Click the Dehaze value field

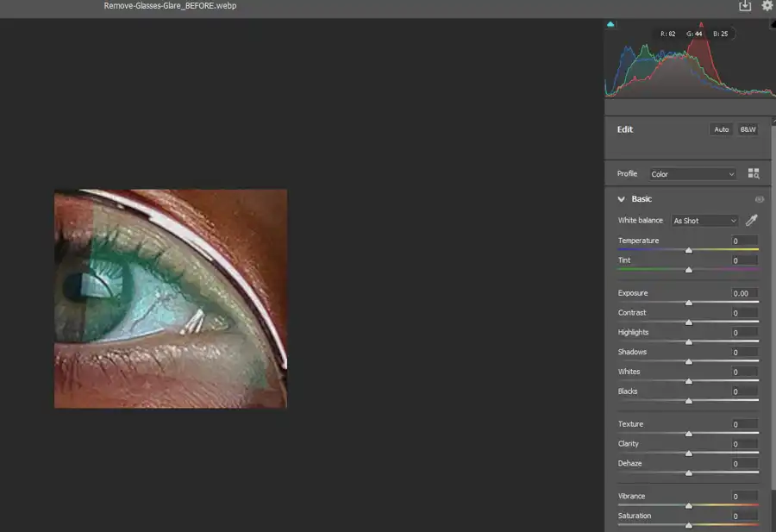coord(744,464)
